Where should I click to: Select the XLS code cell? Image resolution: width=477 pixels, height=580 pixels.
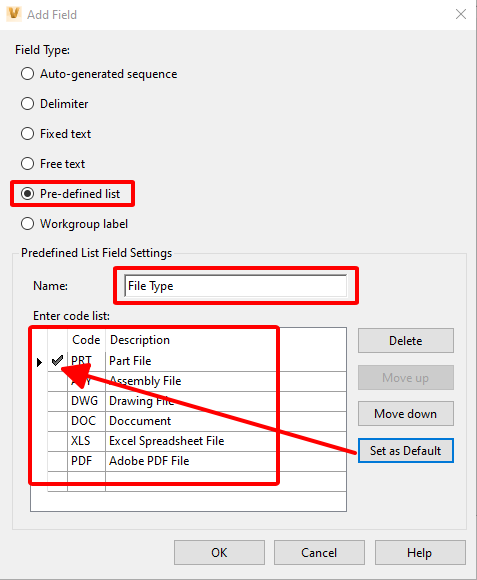(87, 441)
